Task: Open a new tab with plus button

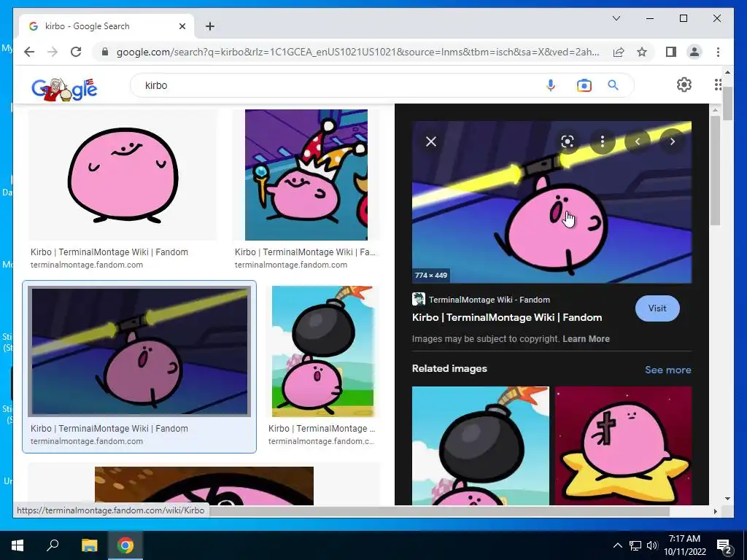Action: 209,26
